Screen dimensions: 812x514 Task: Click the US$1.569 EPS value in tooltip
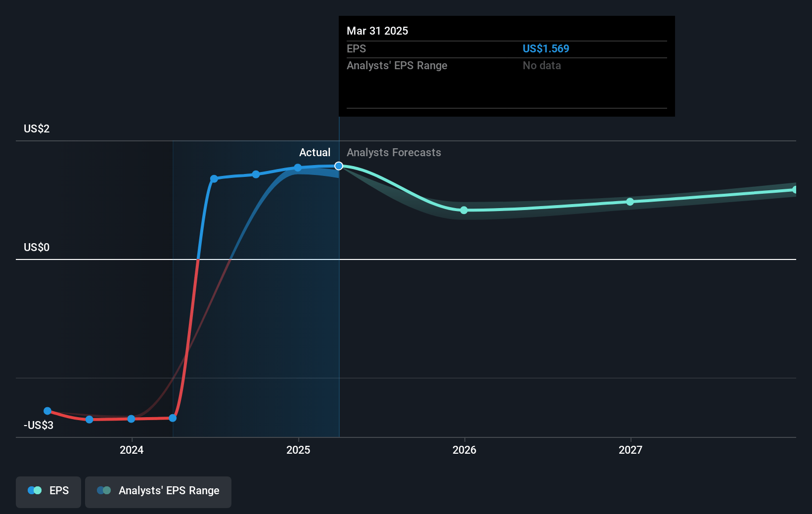coord(546,49)
